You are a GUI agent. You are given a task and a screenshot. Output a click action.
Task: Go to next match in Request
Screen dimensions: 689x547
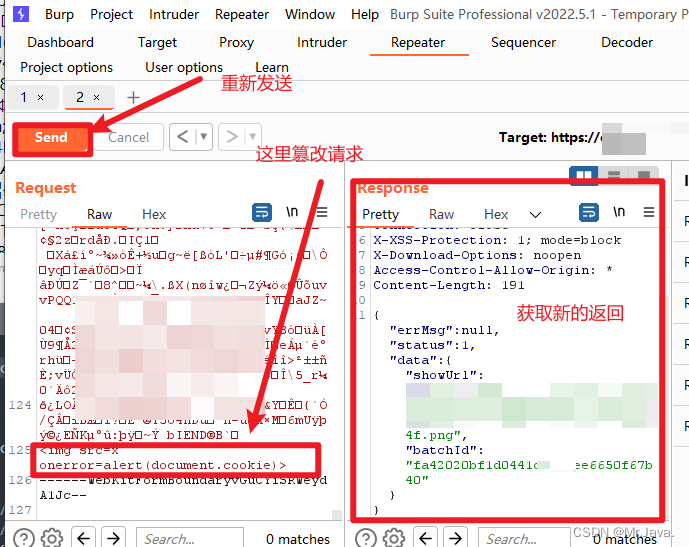click(113, 538)
